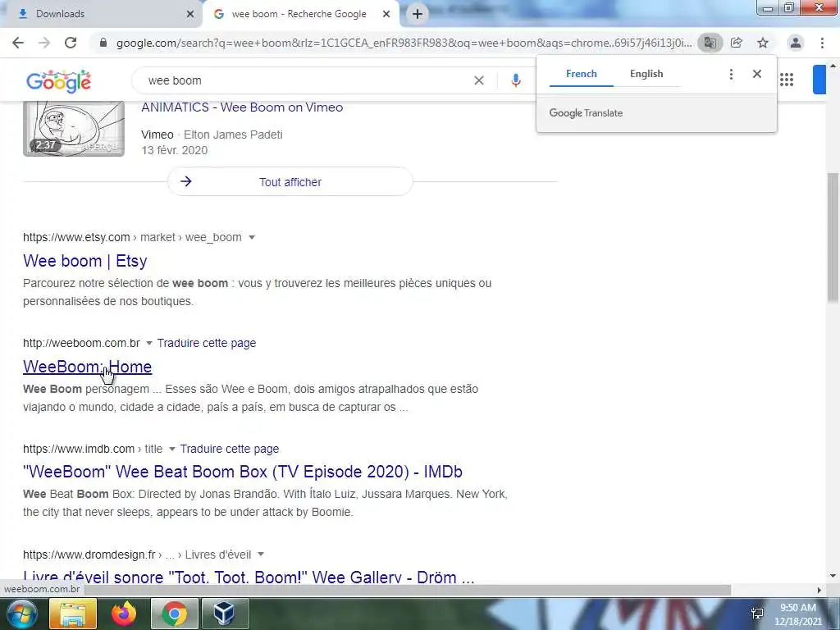
Task: Click the horizontal scroll right arrow
Action: pyautogui.click(x=819, y=590)
